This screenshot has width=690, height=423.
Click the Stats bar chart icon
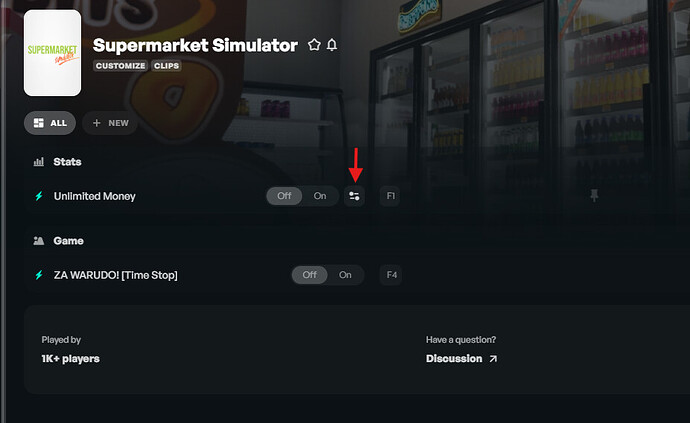39,162
